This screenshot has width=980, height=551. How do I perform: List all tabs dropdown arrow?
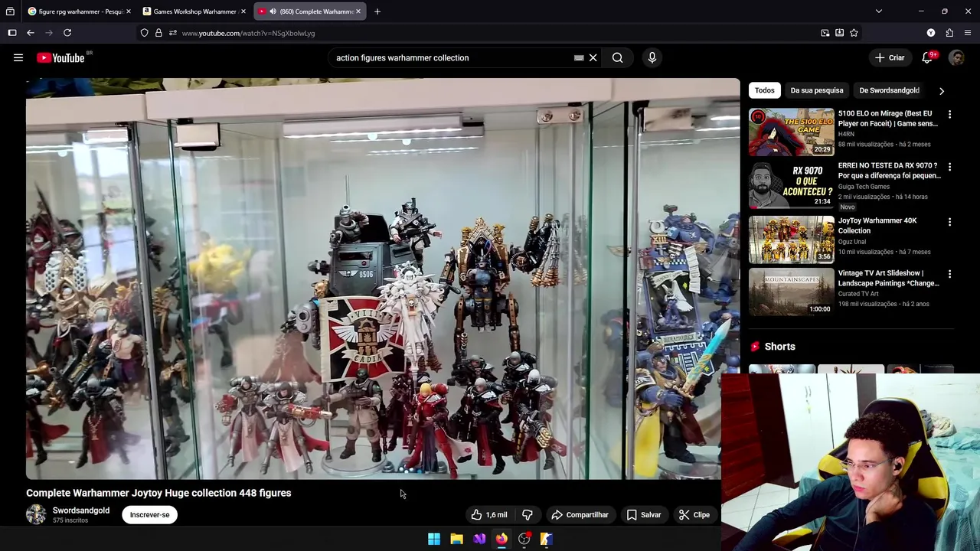[x=879, y=11]
